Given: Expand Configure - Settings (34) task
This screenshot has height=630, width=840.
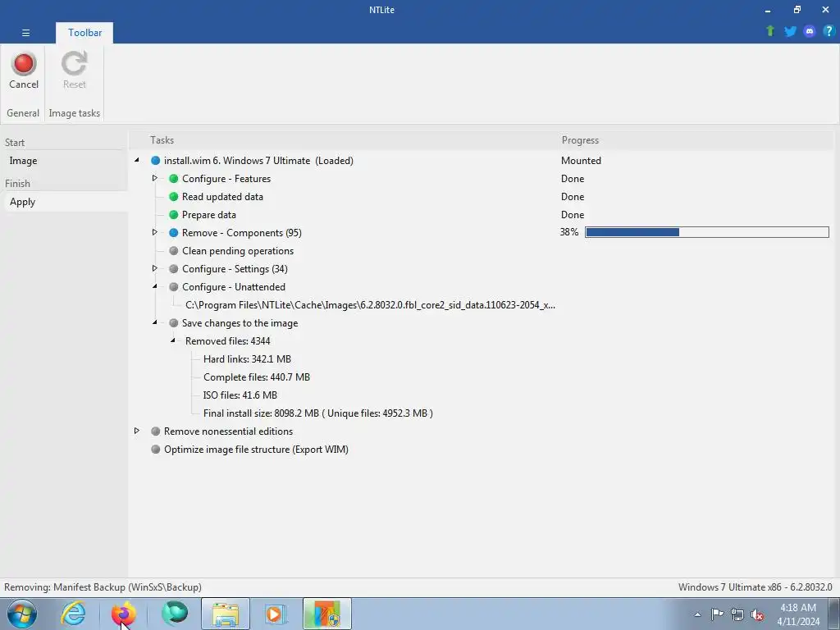Looking at the screenshot, I should [155, 268].
